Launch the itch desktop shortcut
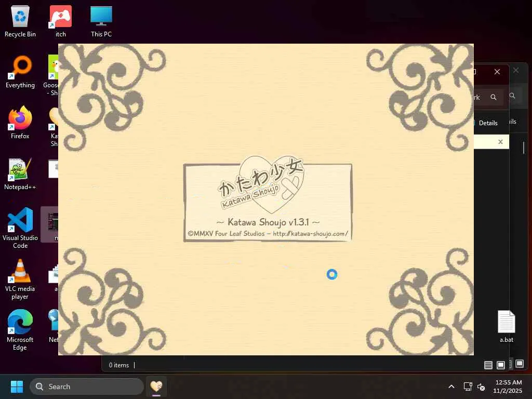 (x=60, y=21)
